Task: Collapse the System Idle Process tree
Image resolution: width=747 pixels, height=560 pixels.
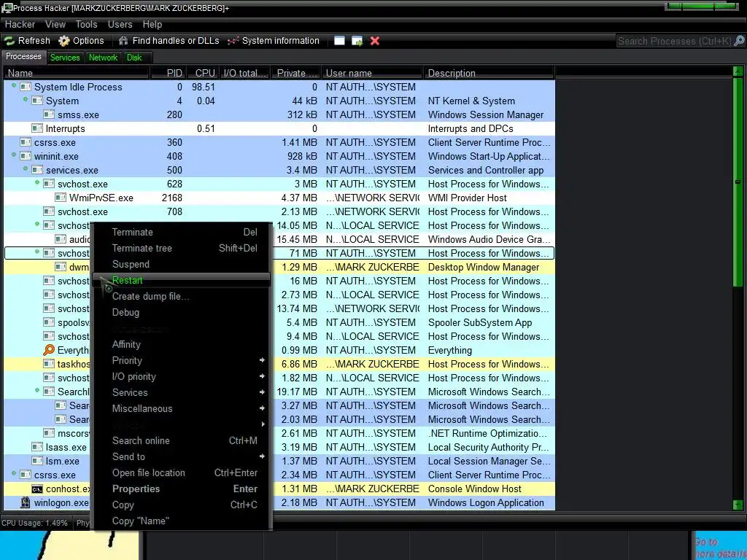Action: click(14, 86)
